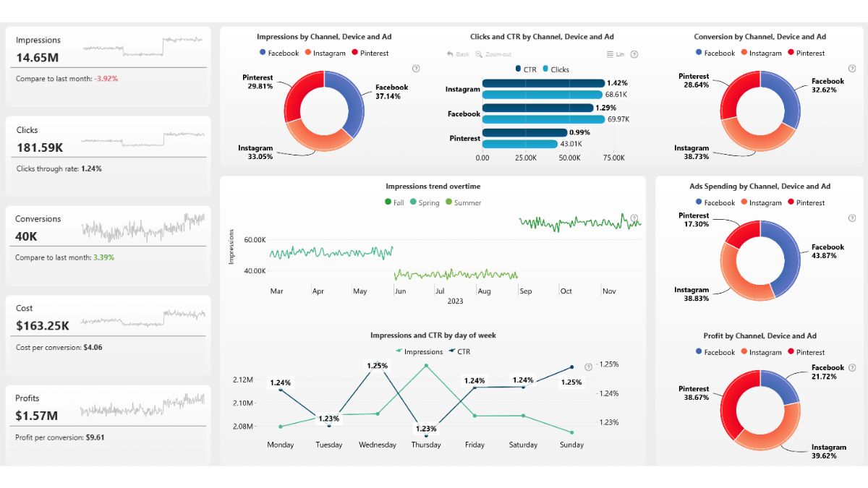Click the Facebook 43.87% label in Ads Spending donut
Image resolution: width=868 pixels, height=488 pixels.
(827, 252)
